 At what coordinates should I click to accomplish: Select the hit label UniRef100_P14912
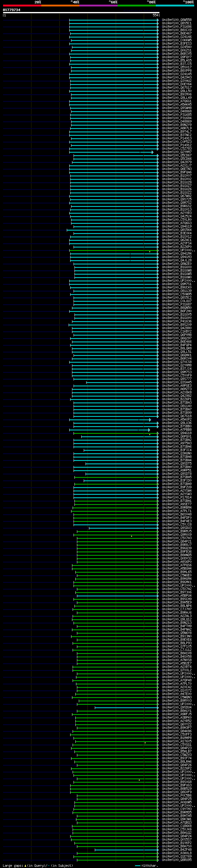pyautogui.click(x=176, y=145)
